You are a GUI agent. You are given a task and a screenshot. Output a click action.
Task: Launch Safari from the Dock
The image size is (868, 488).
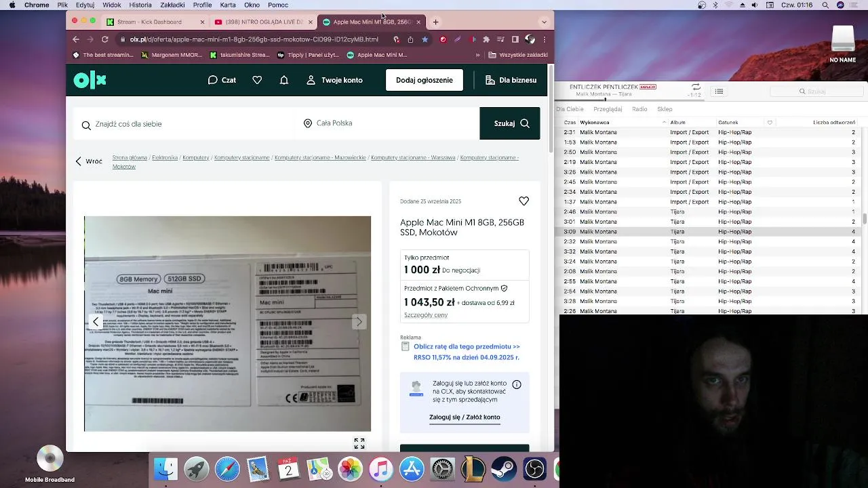[227, 469]
